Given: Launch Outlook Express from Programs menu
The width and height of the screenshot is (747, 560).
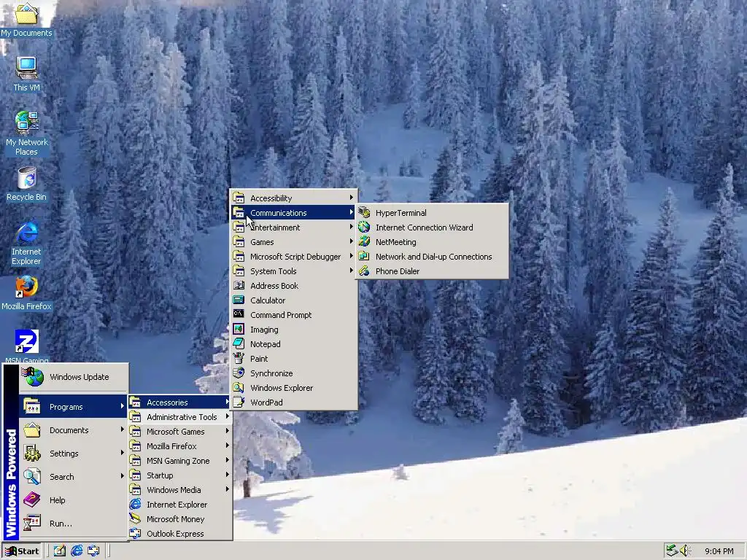Looking at the screenshot, I should [180, 533].
